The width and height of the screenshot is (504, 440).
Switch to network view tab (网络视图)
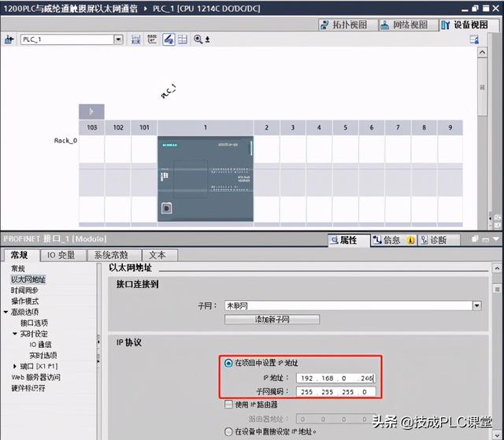pyautogui.click(x=408, y=24)
